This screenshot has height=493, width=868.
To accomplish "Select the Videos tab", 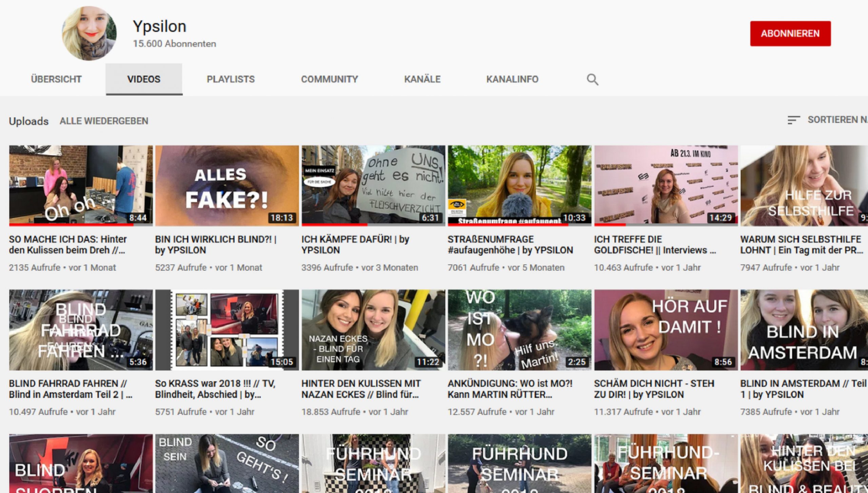I will (x=144, y=79).
